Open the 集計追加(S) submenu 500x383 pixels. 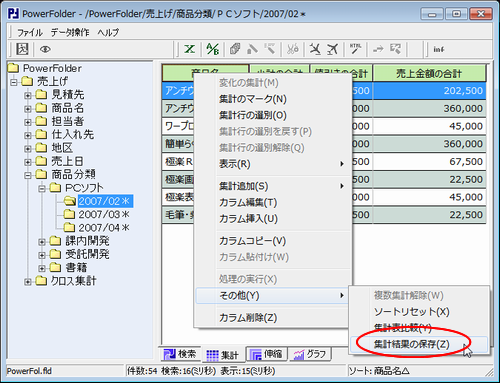click(x=273, y=186)
